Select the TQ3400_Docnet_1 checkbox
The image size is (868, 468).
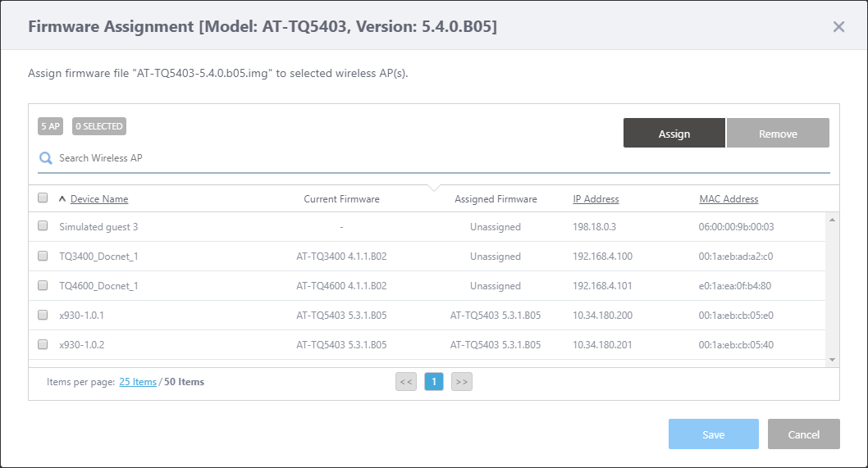click(x=43, y=256)
